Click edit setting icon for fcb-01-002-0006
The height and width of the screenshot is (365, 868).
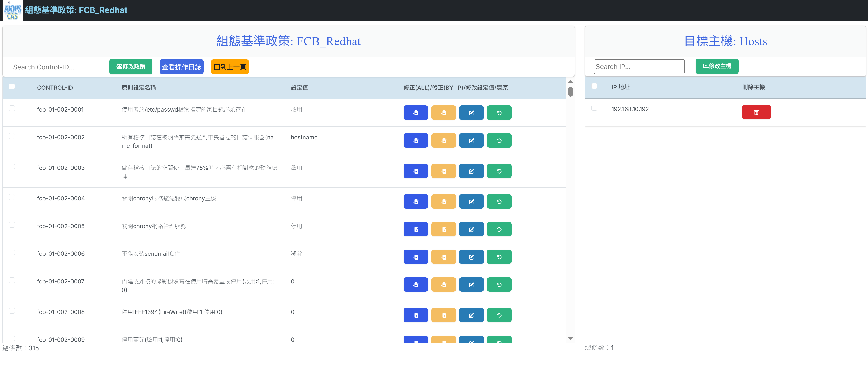[x=471, y=257]
